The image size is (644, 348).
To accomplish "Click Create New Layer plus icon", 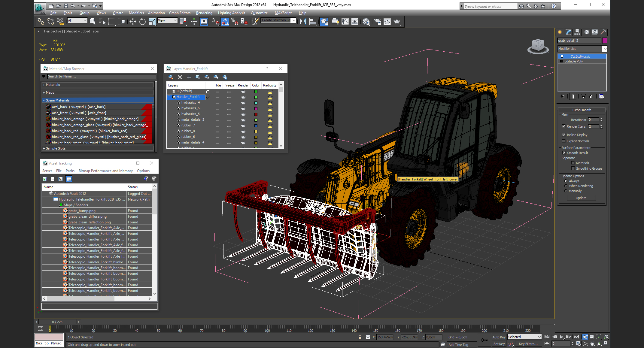I will click(x=189, y=77).
